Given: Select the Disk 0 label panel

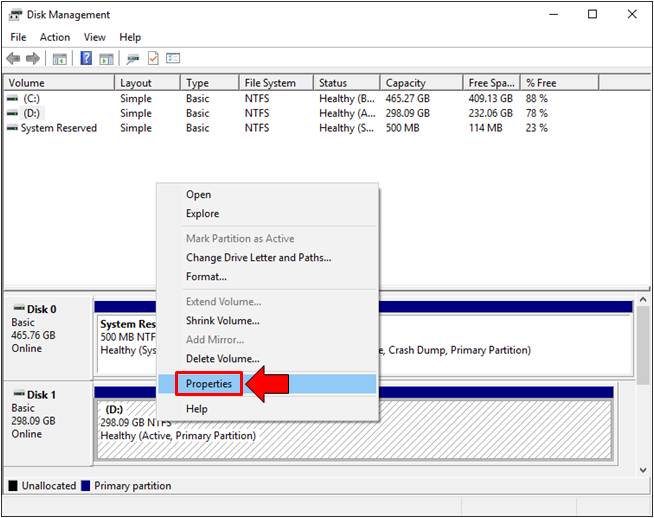Looking at the screenshot, I should 48,337.
